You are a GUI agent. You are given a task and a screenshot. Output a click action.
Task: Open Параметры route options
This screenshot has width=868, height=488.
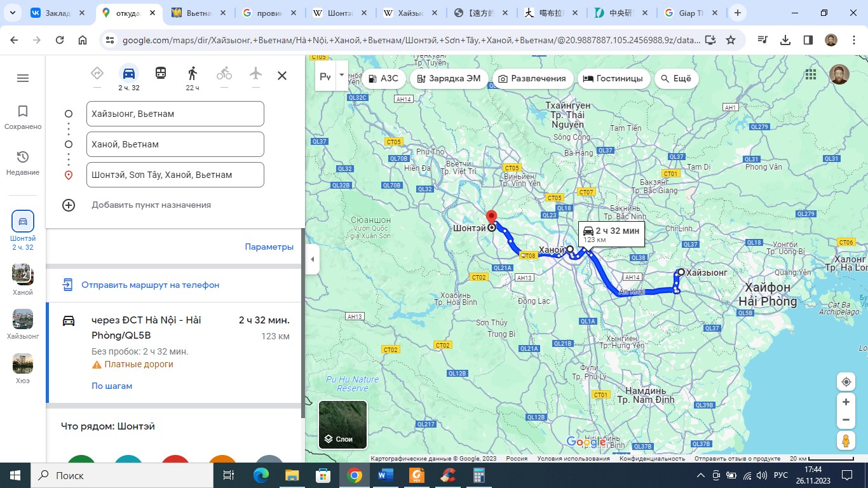click(x=269, y=247)
